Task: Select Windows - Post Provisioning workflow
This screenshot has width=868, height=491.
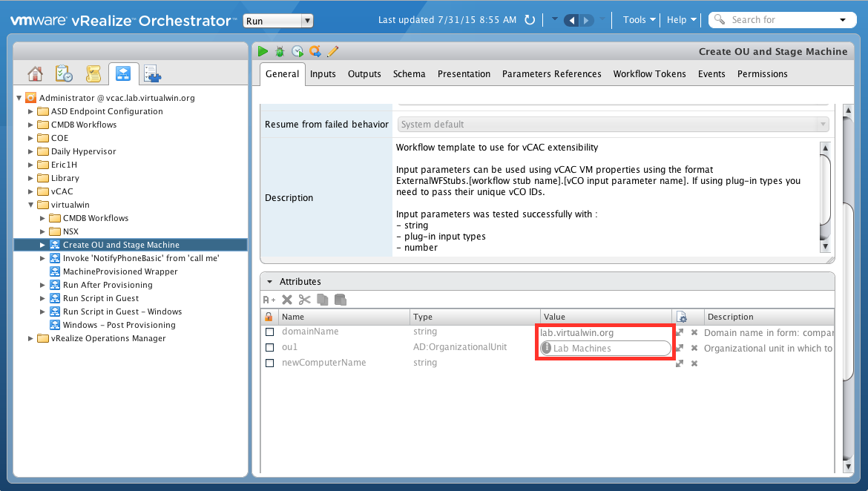Action: (x=119, y=325)
